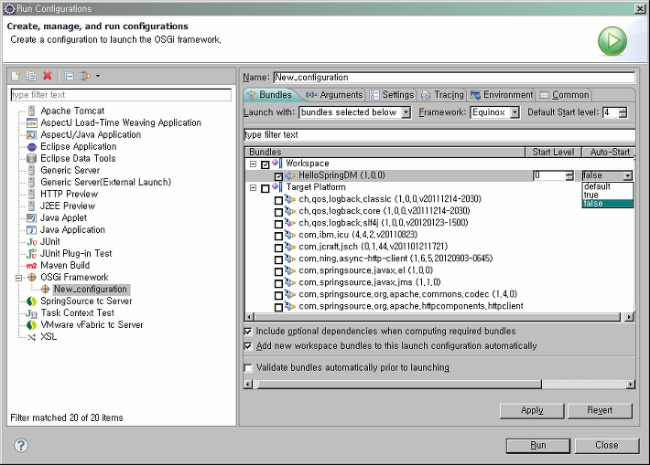The width and height of the screenshot is (650, 465).
Task: Check the com.springsource.javax.jms bundle checkbox
Action: (279, 283)
